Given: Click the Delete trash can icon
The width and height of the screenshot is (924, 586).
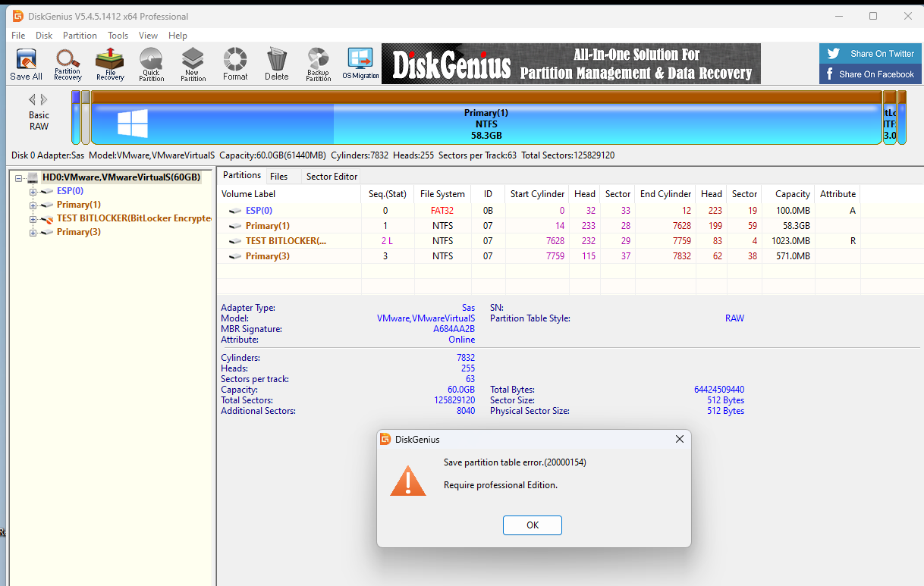Looking at the screenshot, I should [x=277, y=64].
